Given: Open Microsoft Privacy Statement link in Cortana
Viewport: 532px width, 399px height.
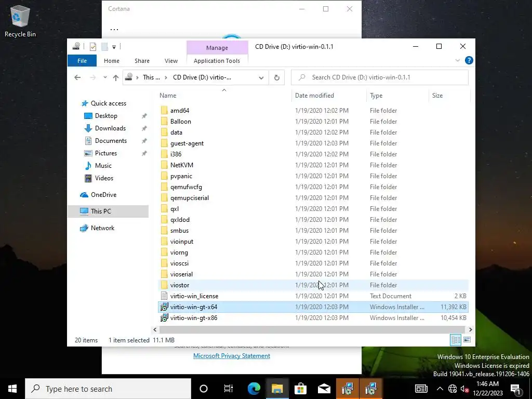Looking at the screenshot, I should pyautogui.click(x=231, y=356).
